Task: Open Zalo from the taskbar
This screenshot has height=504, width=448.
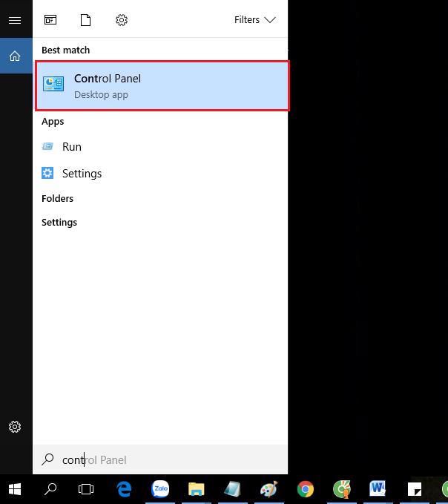Action: [160, 489]
